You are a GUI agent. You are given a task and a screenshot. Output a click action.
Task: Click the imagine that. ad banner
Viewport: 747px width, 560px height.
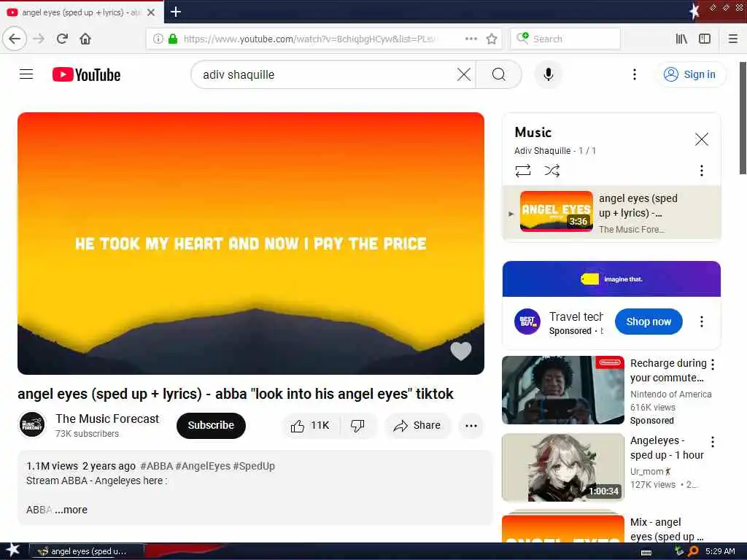click(x=611, y=279)
